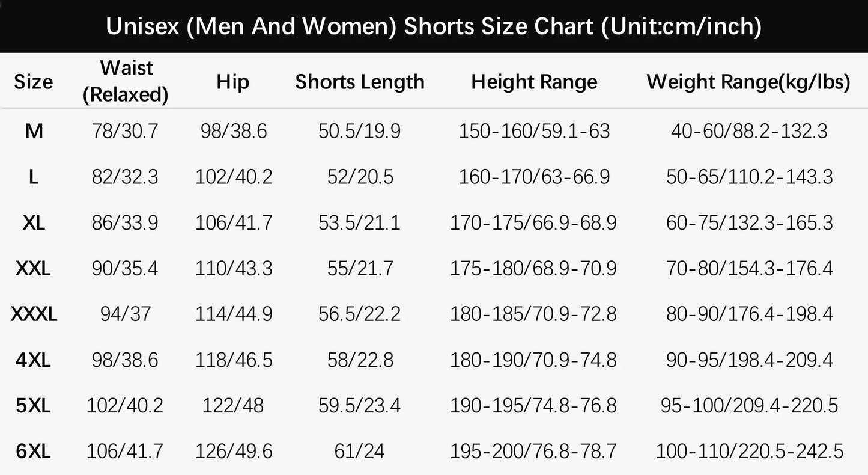Click the M size row label
868x475 pixels.
[x=34, y=130]
